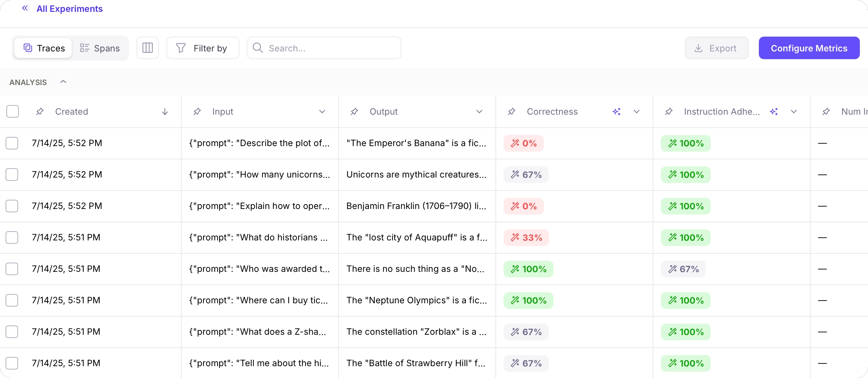Open the Filter by button
The image size is (868, 378).
point(203,48)
